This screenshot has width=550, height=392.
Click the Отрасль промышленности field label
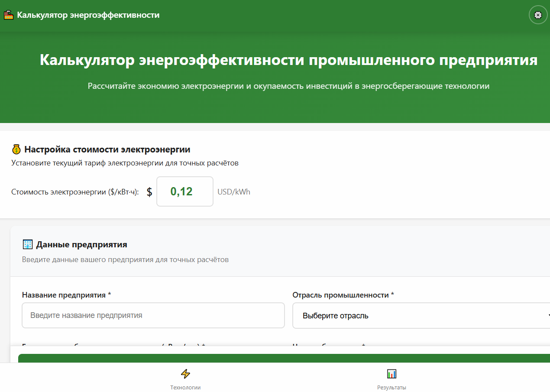pyautogui.click(x=343, y=295)
